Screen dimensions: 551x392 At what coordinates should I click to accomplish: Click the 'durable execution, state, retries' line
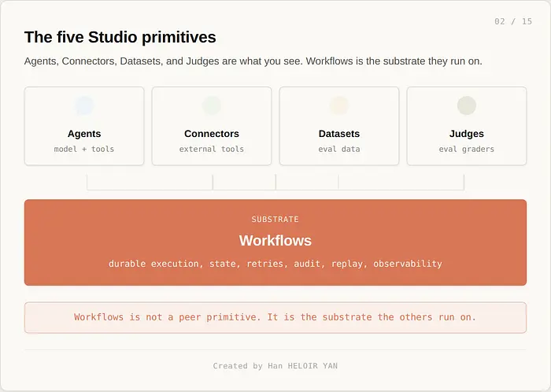point(275,264)
